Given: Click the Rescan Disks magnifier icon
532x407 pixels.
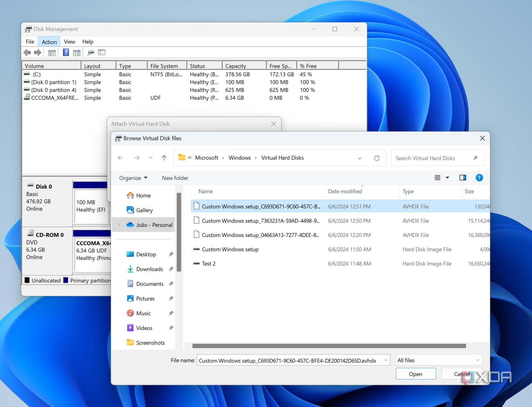Looking at the screenshot, I should [91, 53].
